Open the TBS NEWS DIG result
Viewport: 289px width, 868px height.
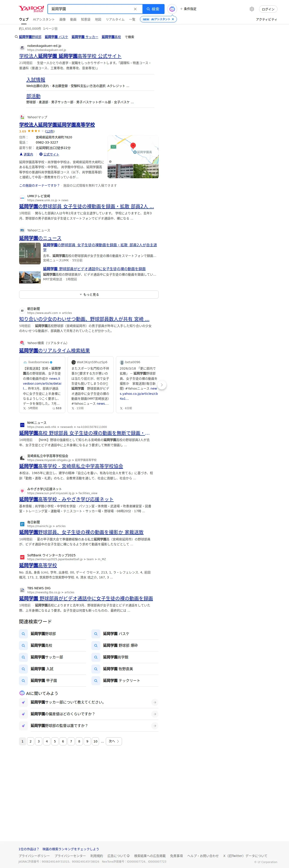tap(86, 598)
